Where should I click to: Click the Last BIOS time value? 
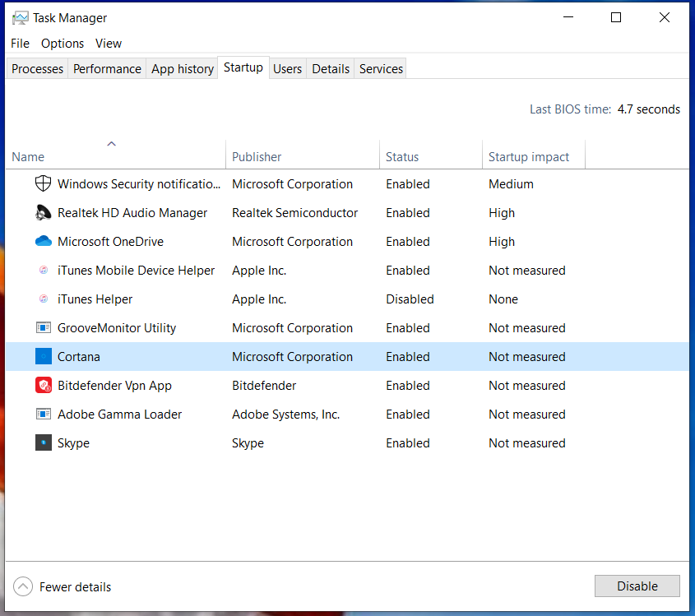649,109
